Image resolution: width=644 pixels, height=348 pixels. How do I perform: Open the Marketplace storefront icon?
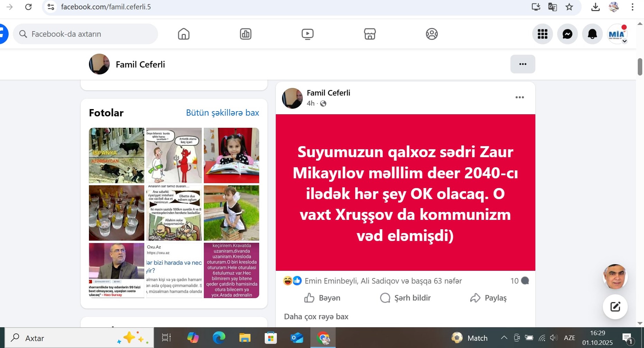(x=370, y=34)
